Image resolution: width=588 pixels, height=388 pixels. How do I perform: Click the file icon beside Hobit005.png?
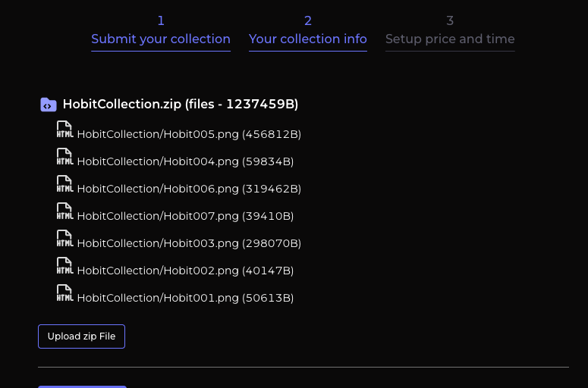64,130
